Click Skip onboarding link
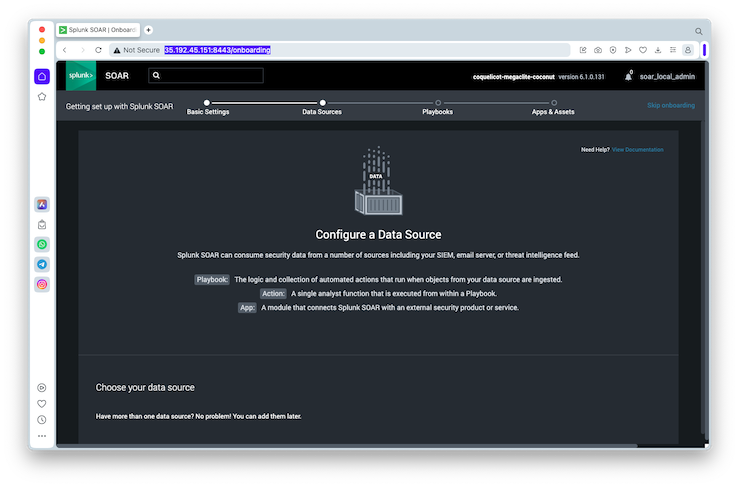Viewport: 739px width, 487px height. point(671,105)
